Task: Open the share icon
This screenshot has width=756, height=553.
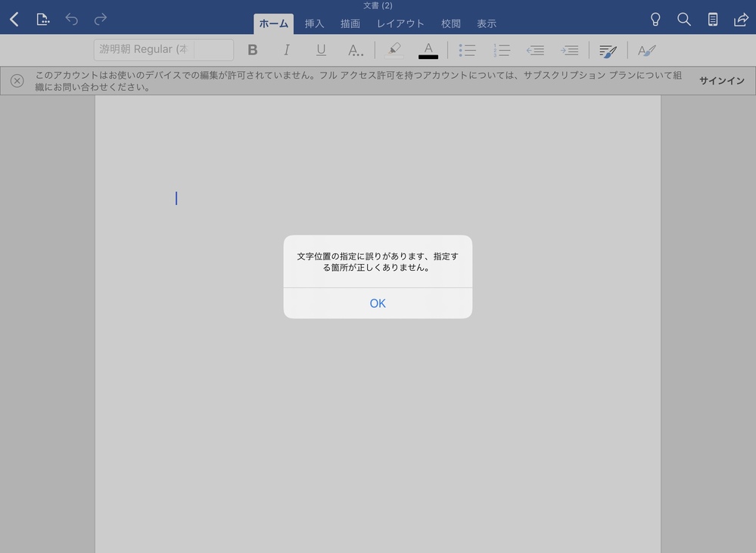Action: pyautogui.click(x=741, y=20)
